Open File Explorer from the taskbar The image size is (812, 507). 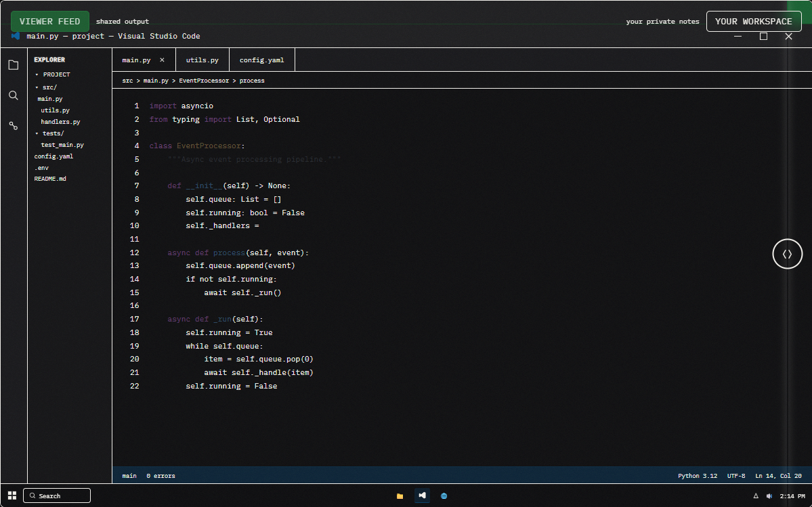click(400, 496)
